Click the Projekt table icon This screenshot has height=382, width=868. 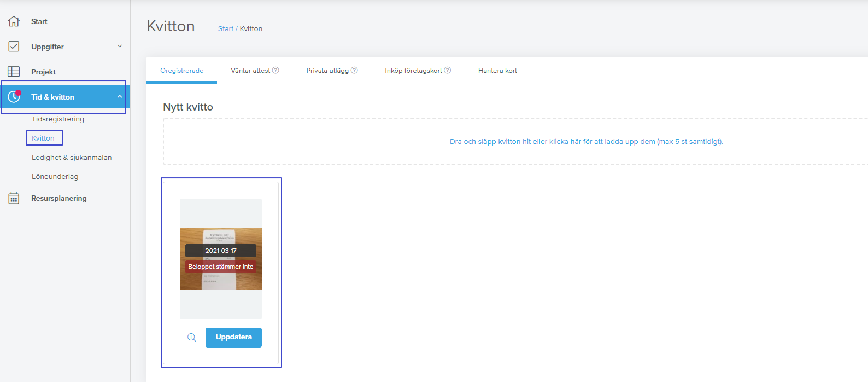point(14,72)
